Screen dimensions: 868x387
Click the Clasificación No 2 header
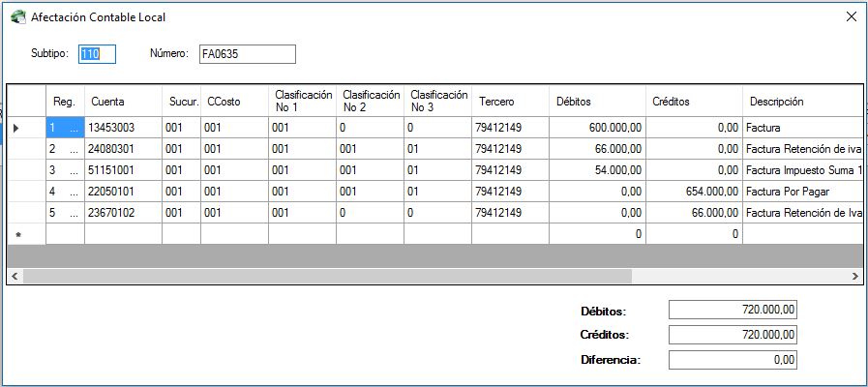click(371, 102)
